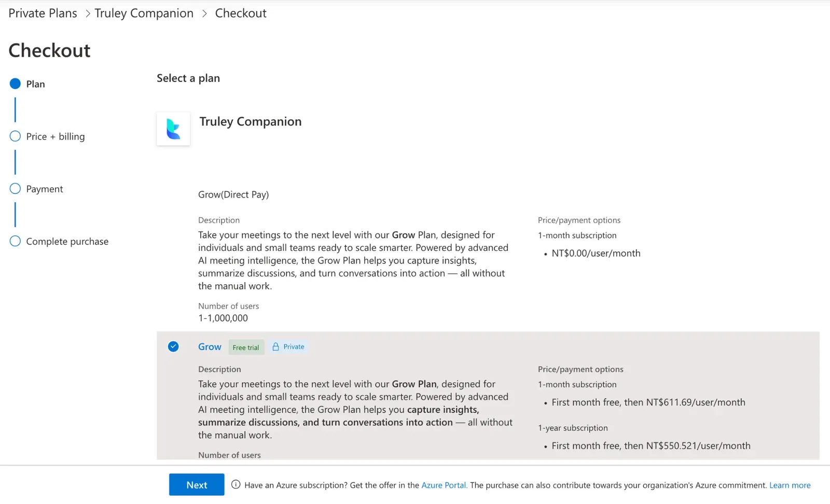Click the Free trial badge
Image resolution: width=830 pixels, height=504 pixels.
(246, 347)
